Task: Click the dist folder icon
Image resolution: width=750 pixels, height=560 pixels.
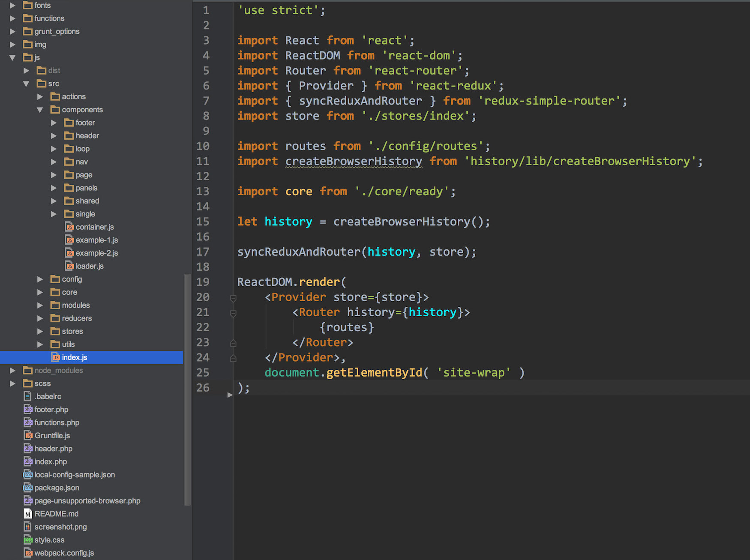Action: point(42,70)
